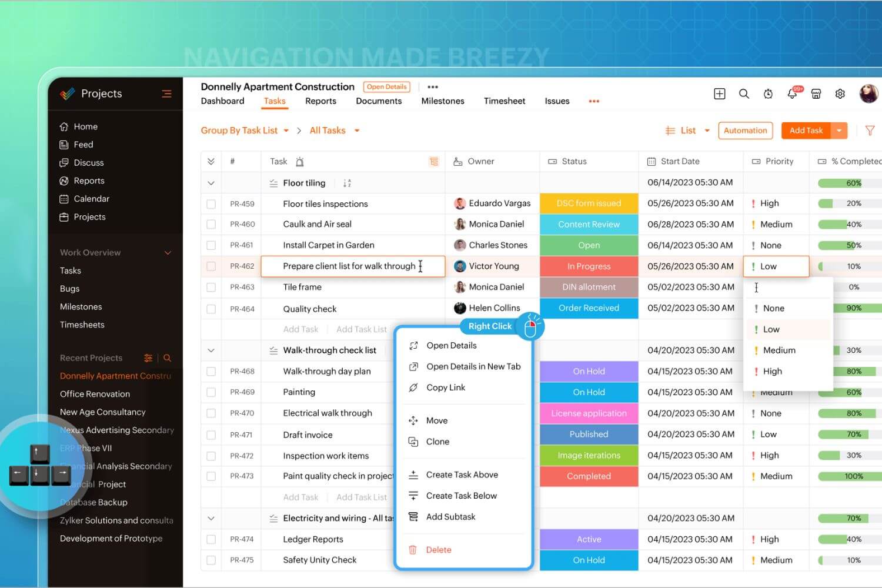Open the timer clock icon in header

tap(768, 94)
